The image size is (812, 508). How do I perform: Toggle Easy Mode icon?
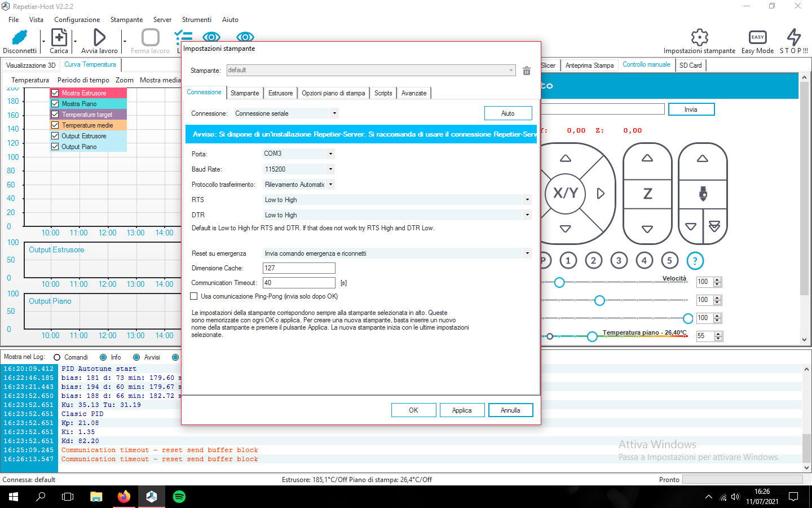(x=757, y=37)
